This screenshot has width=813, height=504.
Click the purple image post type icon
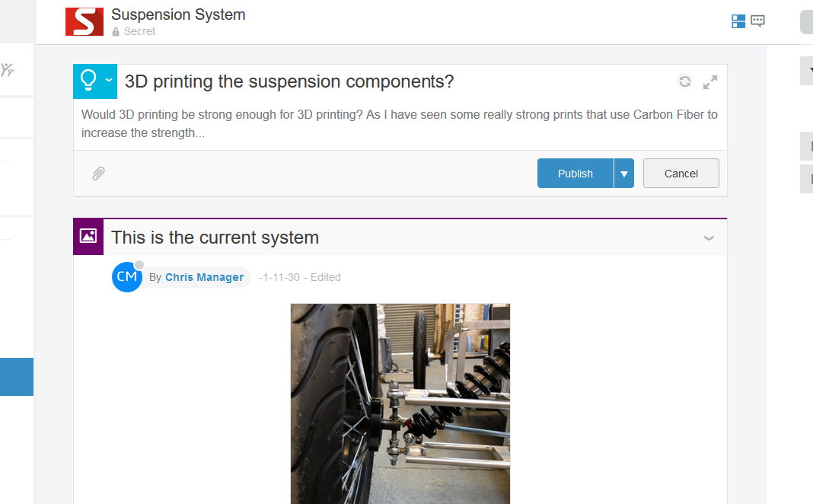tap(88, 236)
